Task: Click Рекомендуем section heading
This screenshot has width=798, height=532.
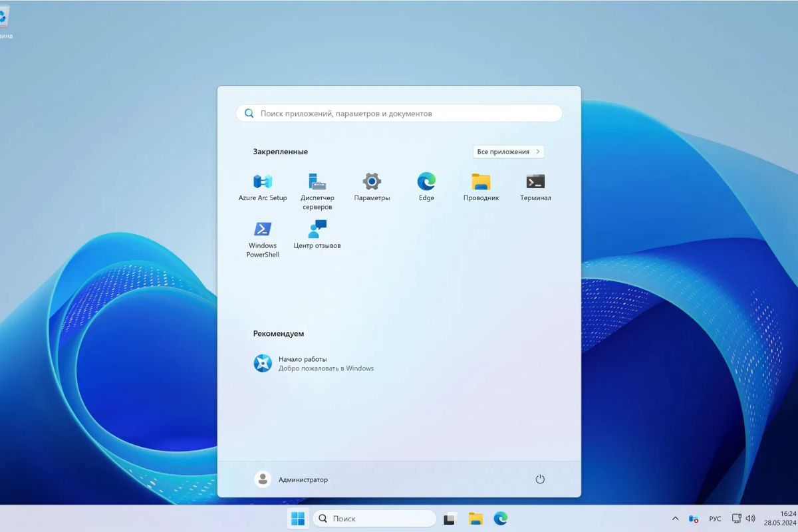Action: tap(279, 334)
